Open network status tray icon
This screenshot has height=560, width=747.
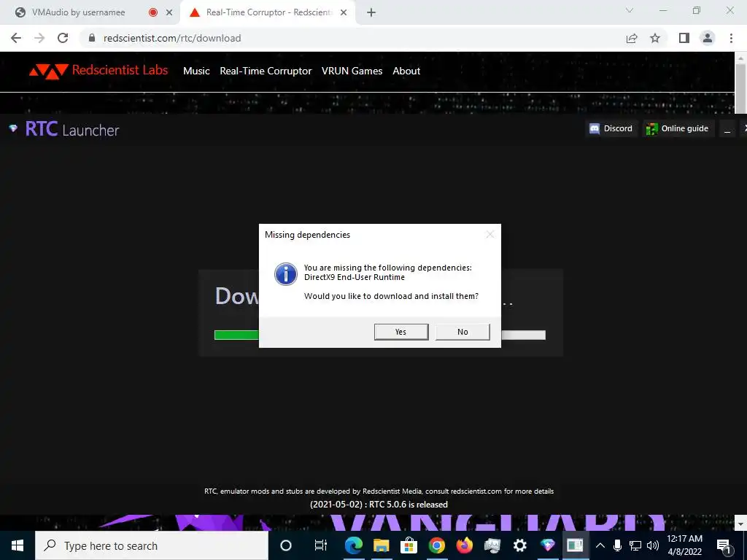pyautogui.click(x=635, y=545)
